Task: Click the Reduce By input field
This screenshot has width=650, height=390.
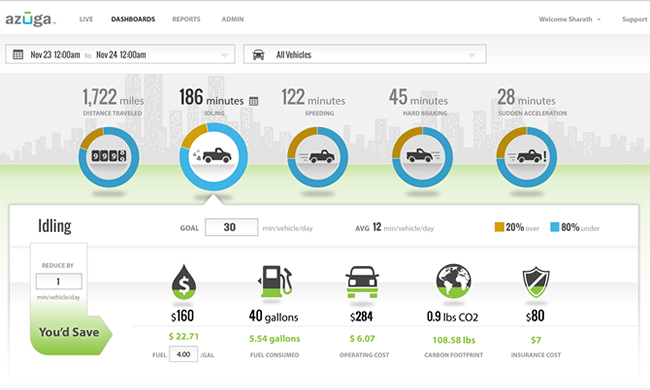Action: pos(59,281)
